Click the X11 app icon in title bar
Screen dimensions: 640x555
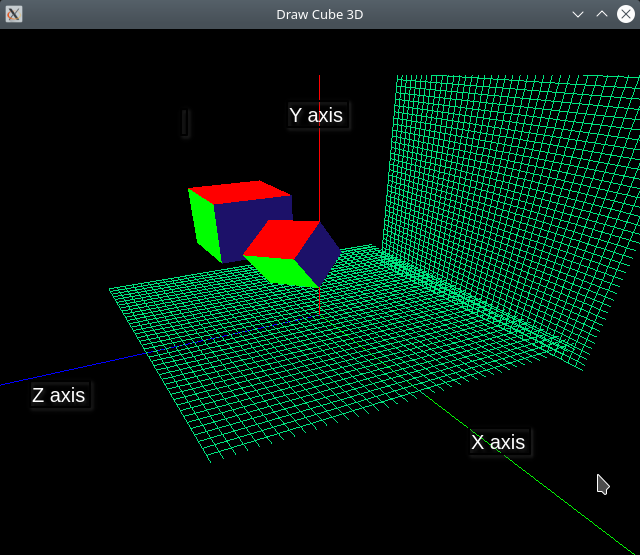13,14
